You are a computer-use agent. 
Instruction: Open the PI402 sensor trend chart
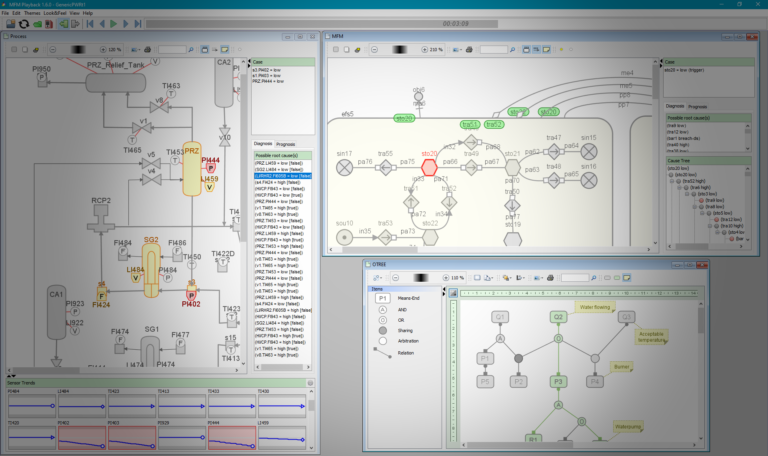[x=82, y=438]
